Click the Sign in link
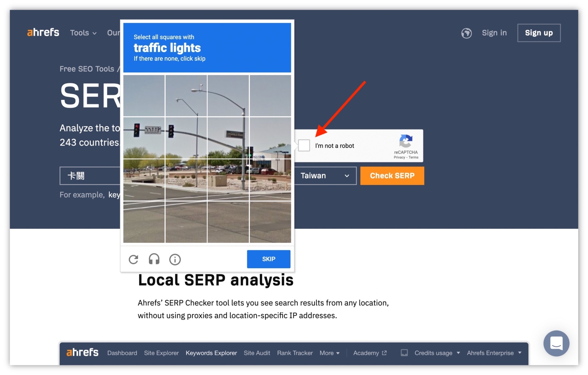This screenshot has height=375, width=588. [494, 33]
